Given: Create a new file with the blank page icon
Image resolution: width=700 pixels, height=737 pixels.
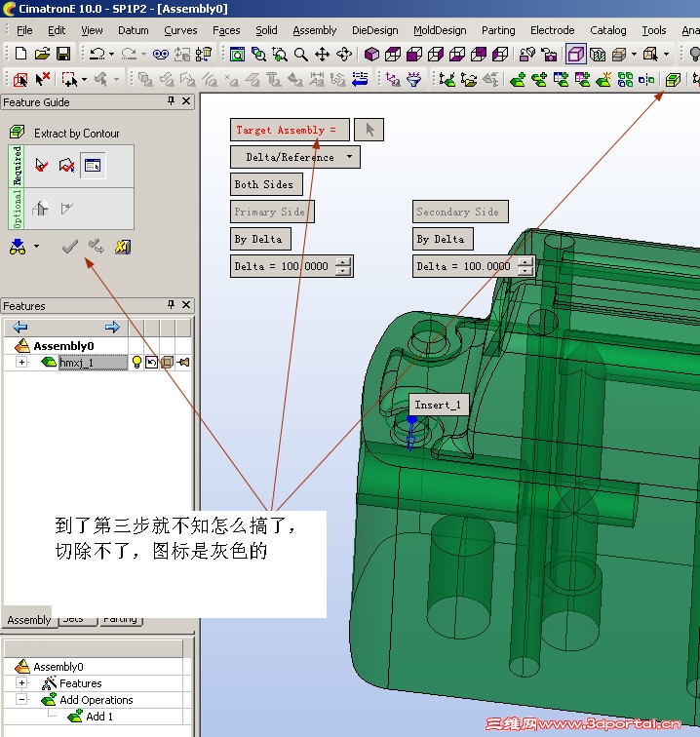Looking at the screenshot, I should 20,54.
